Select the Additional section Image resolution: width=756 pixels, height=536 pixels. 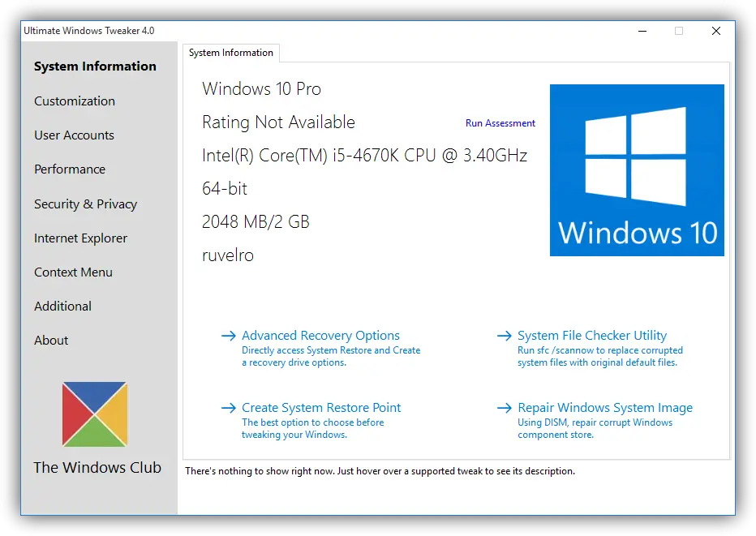tap(62, 306)
